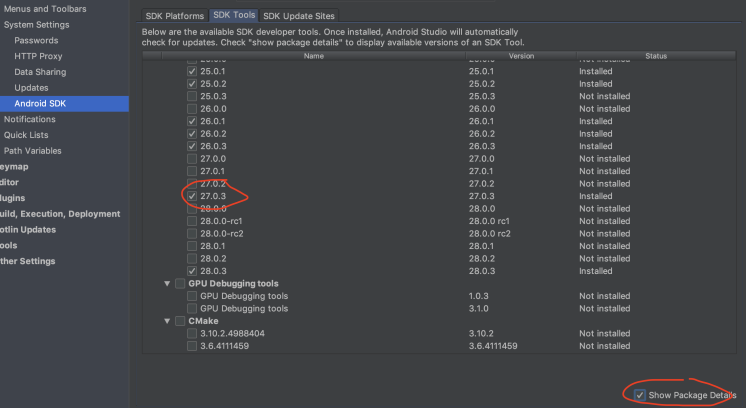
Task: Open Keymap settings
Action: click(x=14, y=166)
